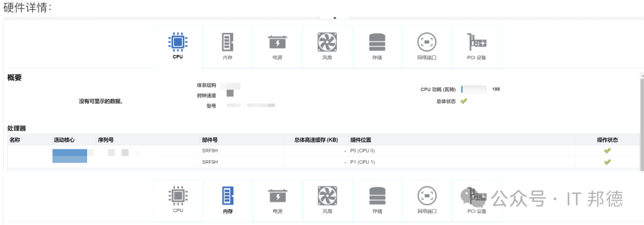Click the 没有可显示的数据 message

101,101
